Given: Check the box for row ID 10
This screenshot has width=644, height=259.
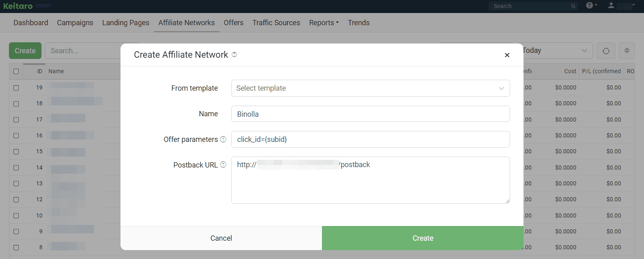Looking at the screenshot, I should point(16,215).
